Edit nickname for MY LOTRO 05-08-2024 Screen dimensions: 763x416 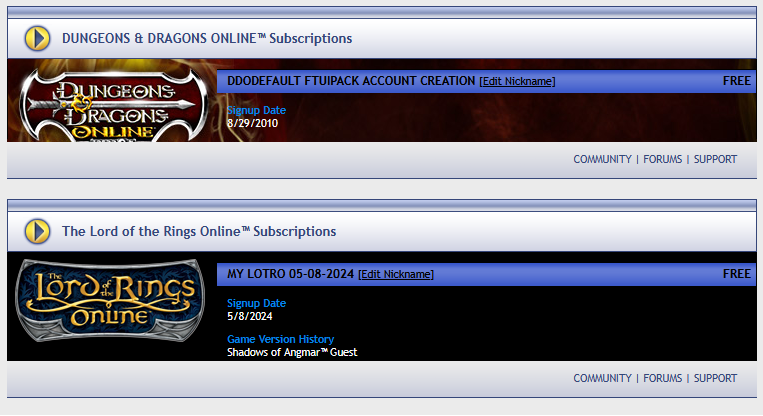[x=396, y=274]
